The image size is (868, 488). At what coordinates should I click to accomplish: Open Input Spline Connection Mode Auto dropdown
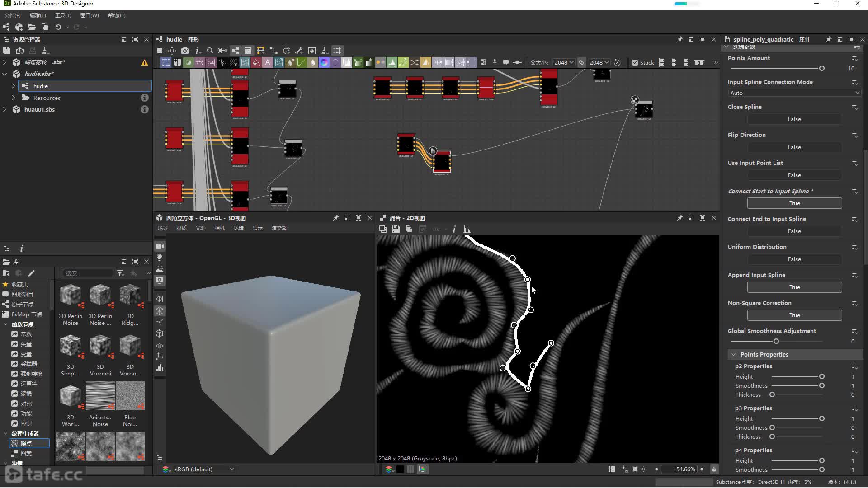[794, 93]
